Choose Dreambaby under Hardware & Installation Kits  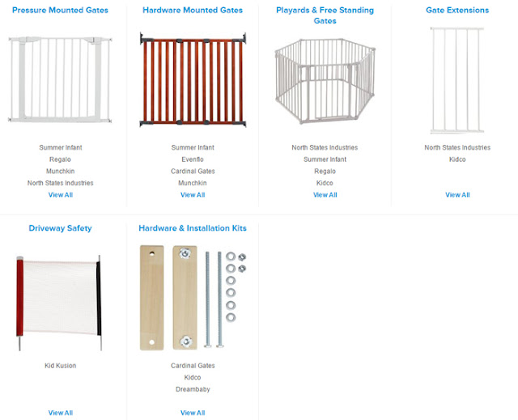click(193, 389)
